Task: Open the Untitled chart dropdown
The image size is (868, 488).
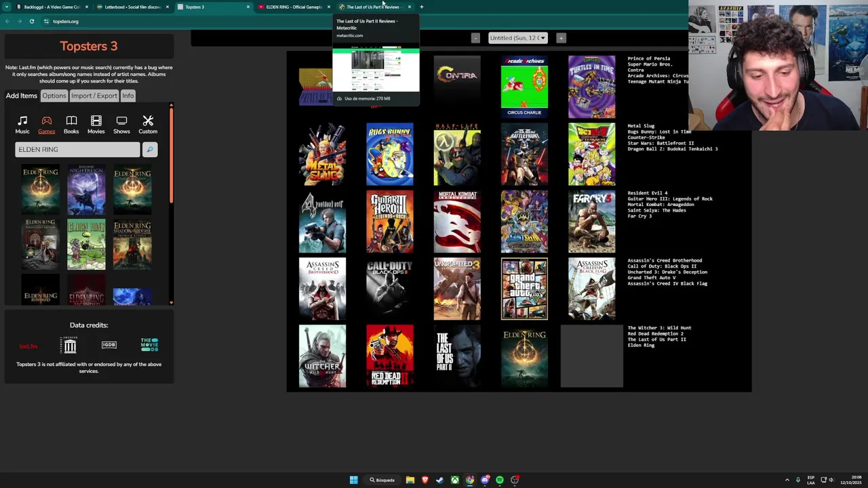Action: [x=518, y=38]
